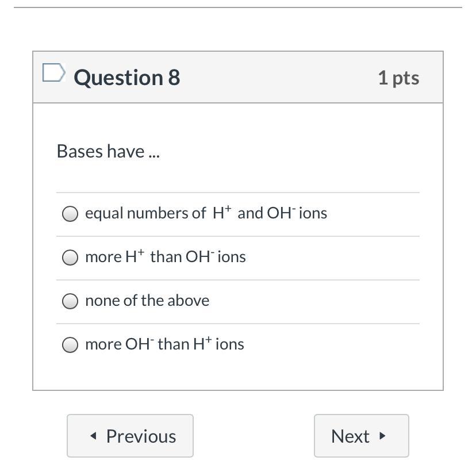Click the answer text 'more H+ than OH- ions'
Viewport: 476px width, 476px height.
[165, 257]
